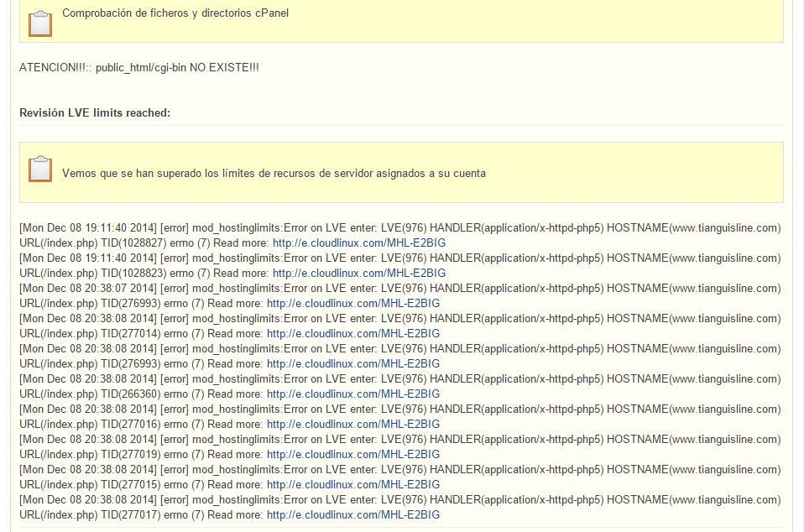
Task: Open cloudlinux link for TID(1028827)
Action: (x=359, y=243)
